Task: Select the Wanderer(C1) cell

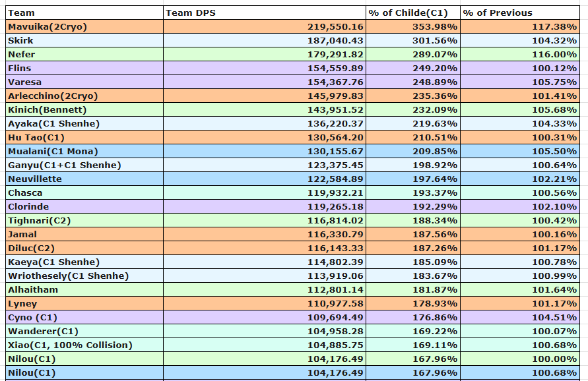Action: [84, 332]
